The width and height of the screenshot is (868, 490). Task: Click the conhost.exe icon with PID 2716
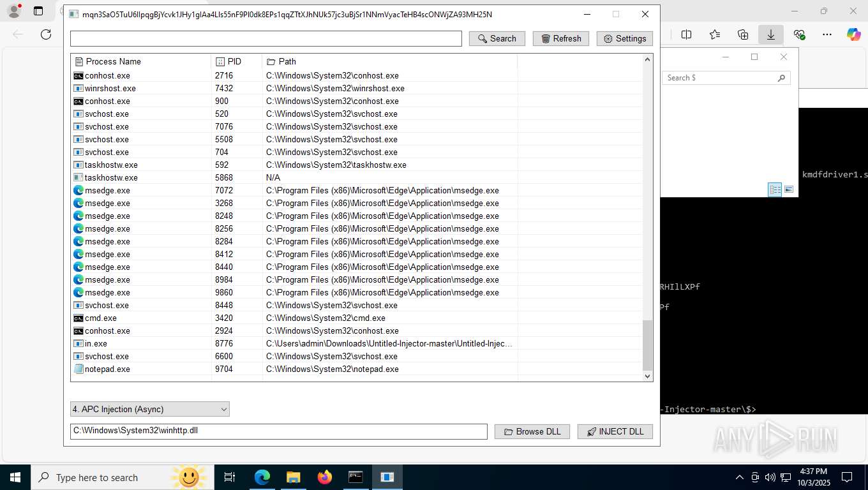click(79, 75)
